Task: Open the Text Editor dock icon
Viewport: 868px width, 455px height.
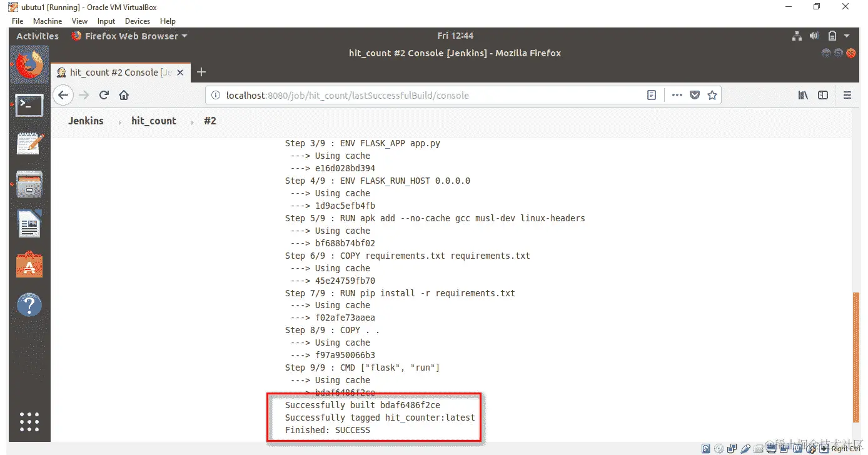Action: point(29,144)
